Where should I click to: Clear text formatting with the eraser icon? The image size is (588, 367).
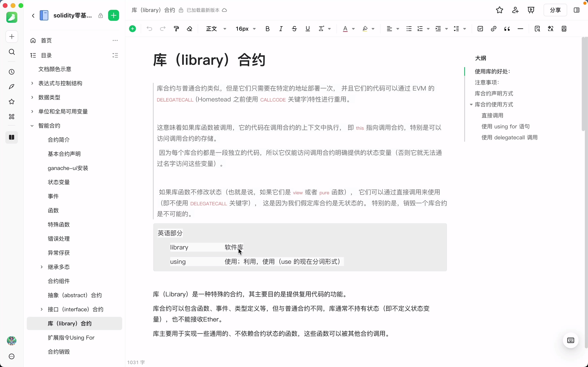pyautogui.click(x=190, y=29)
